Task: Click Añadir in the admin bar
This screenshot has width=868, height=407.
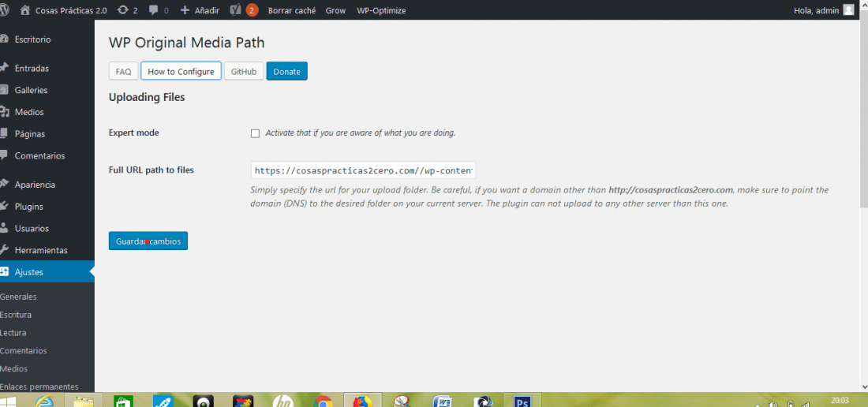Action: point(200,10)
